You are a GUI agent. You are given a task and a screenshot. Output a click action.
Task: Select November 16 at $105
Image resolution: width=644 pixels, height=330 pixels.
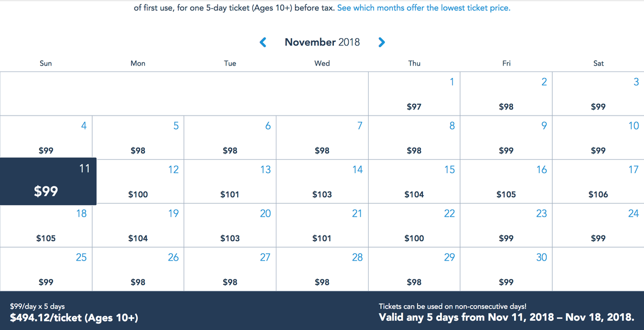coord(506,182)
